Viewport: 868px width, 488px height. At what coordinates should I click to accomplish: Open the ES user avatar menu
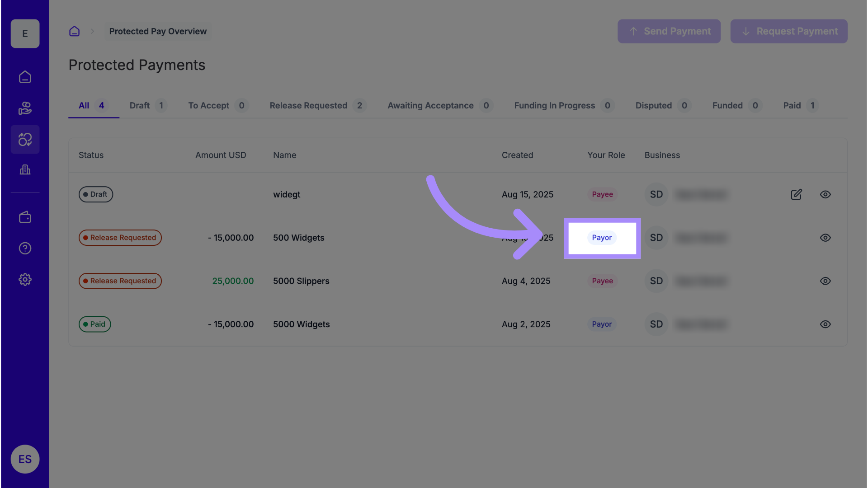(25, 459)
